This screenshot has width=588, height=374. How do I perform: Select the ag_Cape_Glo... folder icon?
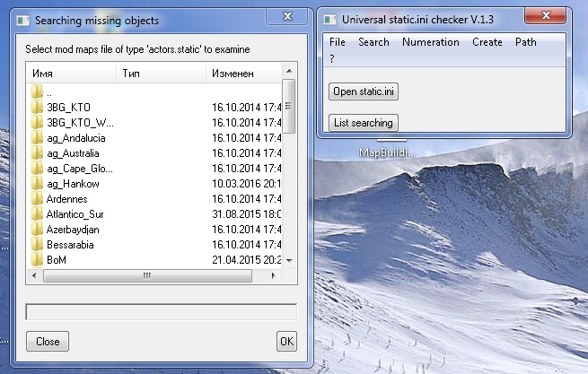pyautogui.click(x=37, y=169)
